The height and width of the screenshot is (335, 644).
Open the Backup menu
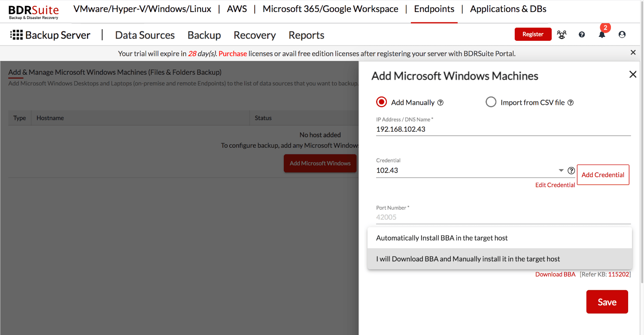(204, 35)
